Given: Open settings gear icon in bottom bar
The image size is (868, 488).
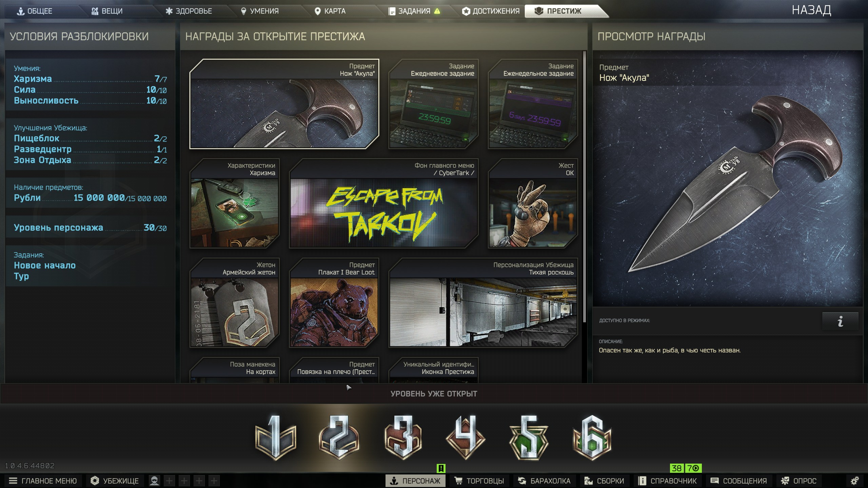Looking at the screenshot, I should coord(855,481).
